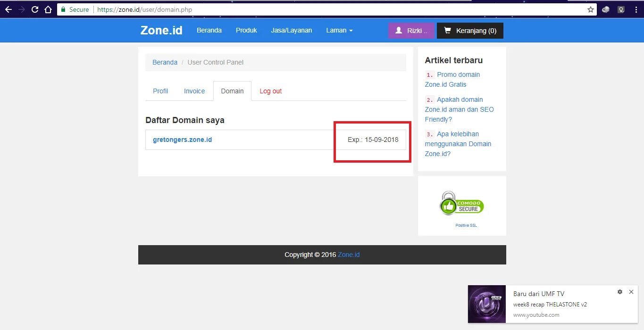Go back with the browser back arrow
The width and height of the screenshot is (644, 330).
click(8, 9)
